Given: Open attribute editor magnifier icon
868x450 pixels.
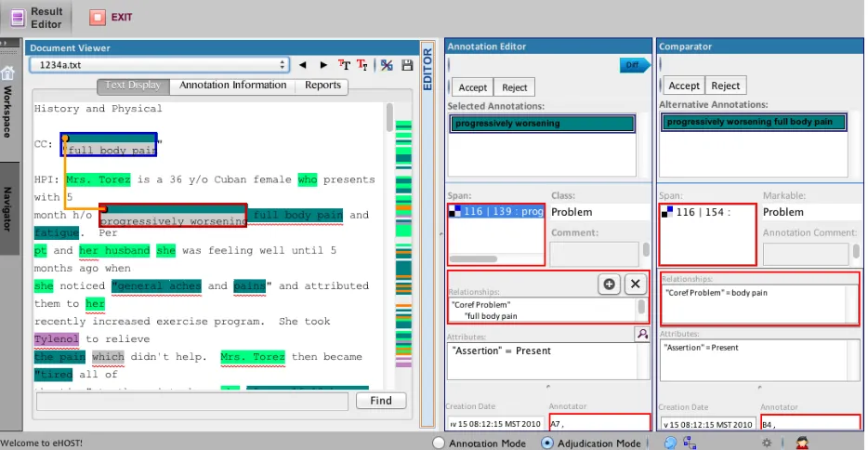Looking at the screenshot, I should click(642, 334).
